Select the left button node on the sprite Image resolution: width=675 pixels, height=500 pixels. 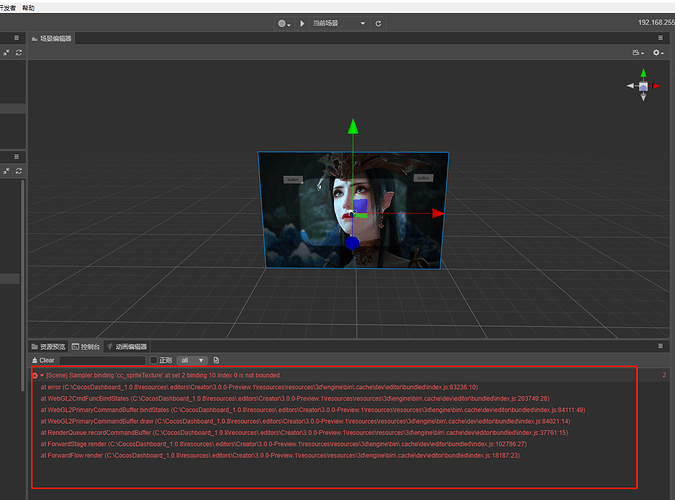293,179
